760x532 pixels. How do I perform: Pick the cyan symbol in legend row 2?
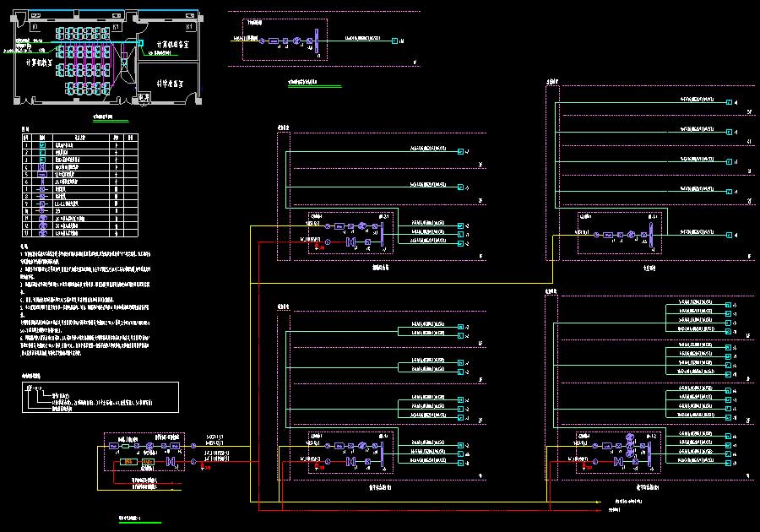42,152
